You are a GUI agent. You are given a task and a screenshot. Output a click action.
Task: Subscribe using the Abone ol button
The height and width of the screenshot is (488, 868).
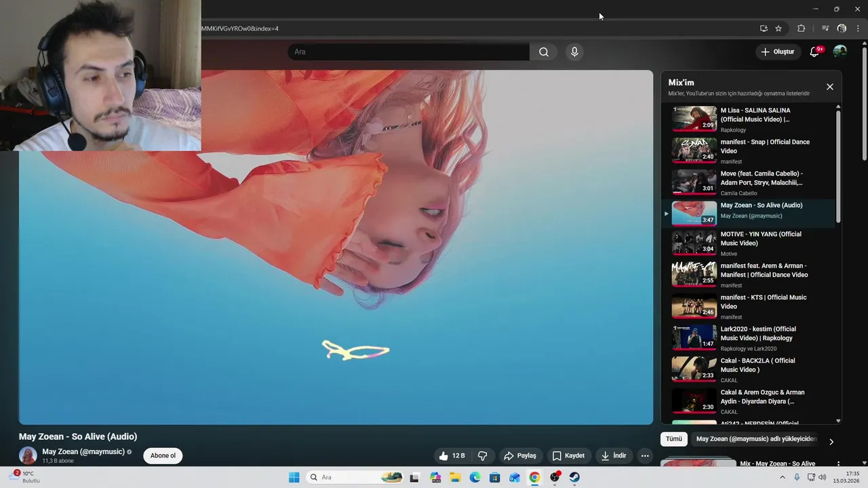click(163, 455)
